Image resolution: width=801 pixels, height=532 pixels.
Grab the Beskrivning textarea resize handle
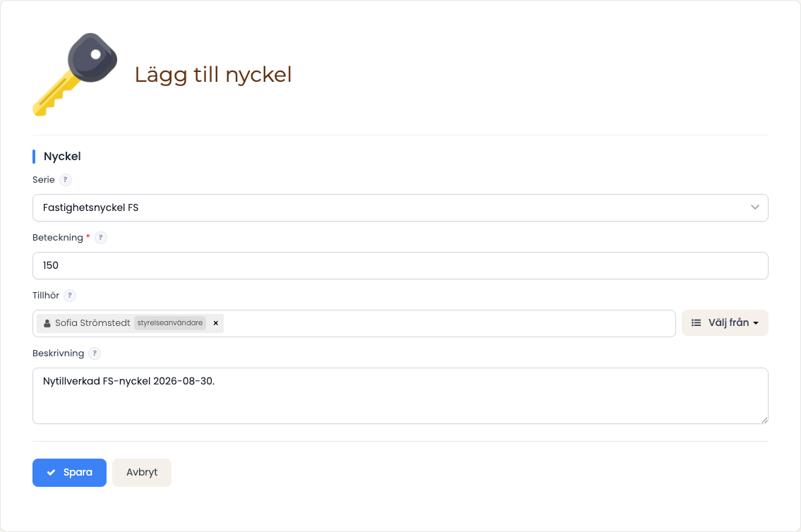click(x=764, y=421)
